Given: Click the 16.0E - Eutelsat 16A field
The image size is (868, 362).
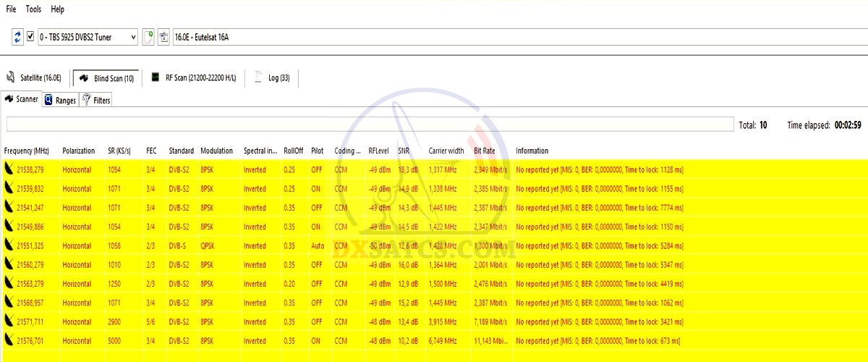Looking at the screenshot, I should (506, 37).
